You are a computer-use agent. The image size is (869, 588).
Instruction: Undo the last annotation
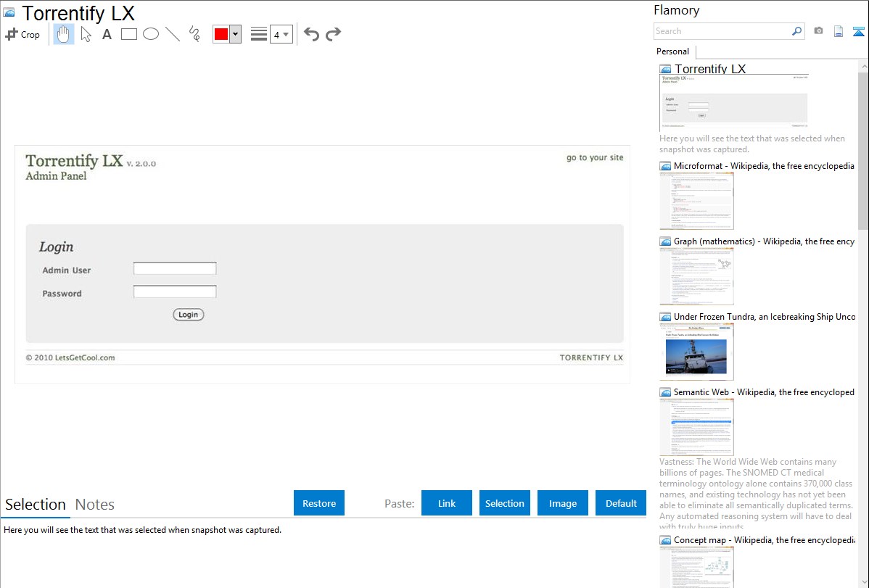click(311, 34)
